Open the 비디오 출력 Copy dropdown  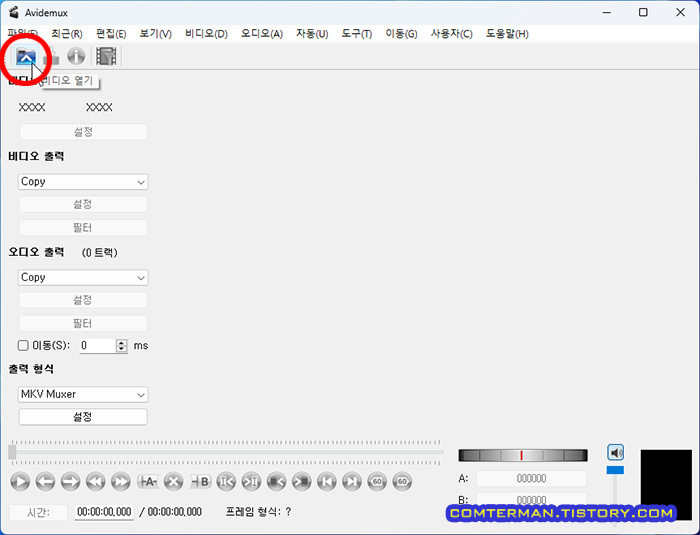tap(83, 182)
